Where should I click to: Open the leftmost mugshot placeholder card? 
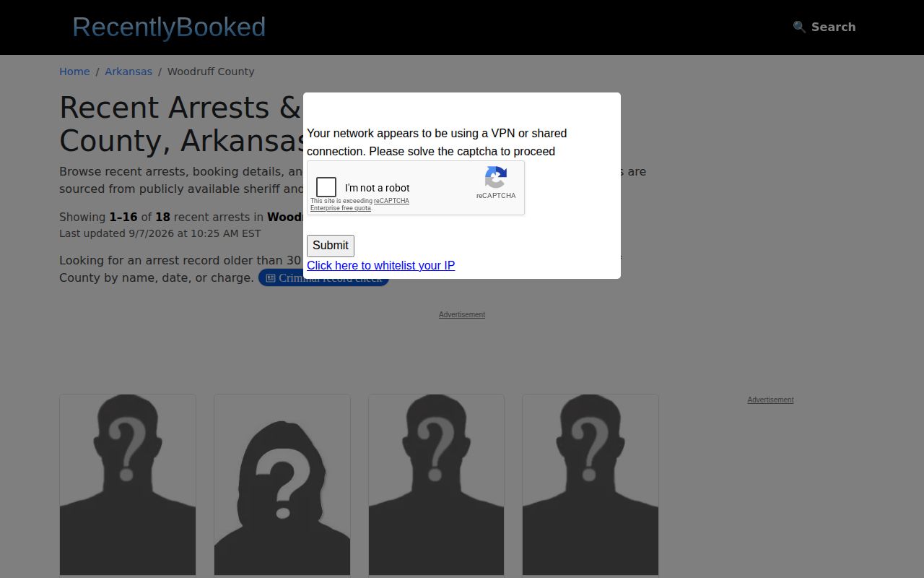pyautogui.click(x=128, y=485)
